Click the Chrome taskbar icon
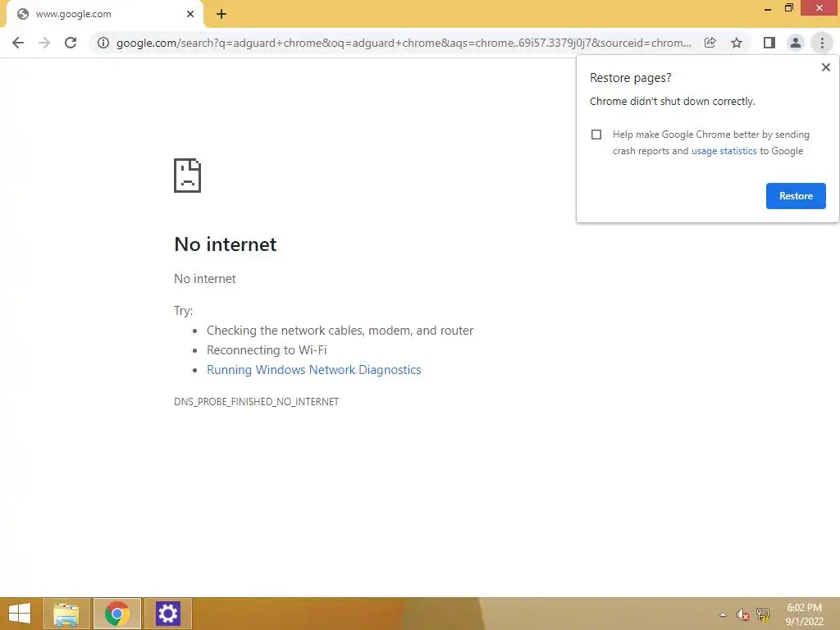The image size is (840, 630). [x=116, y=614]
